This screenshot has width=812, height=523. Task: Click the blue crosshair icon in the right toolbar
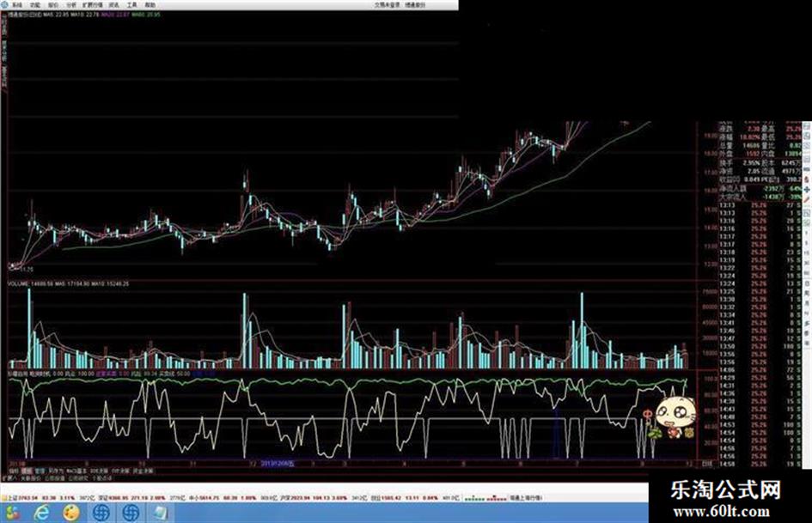click(806, 190)
